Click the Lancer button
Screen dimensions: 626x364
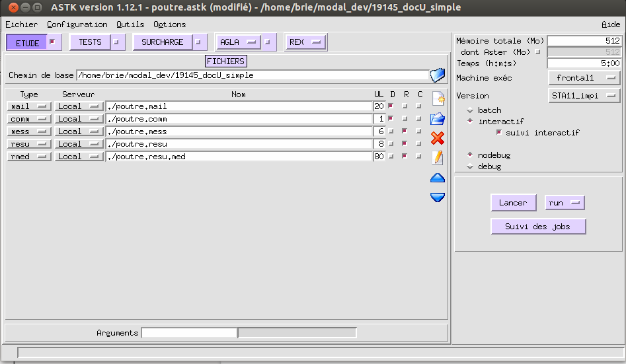pyautogui.click(x=513, y=203)
